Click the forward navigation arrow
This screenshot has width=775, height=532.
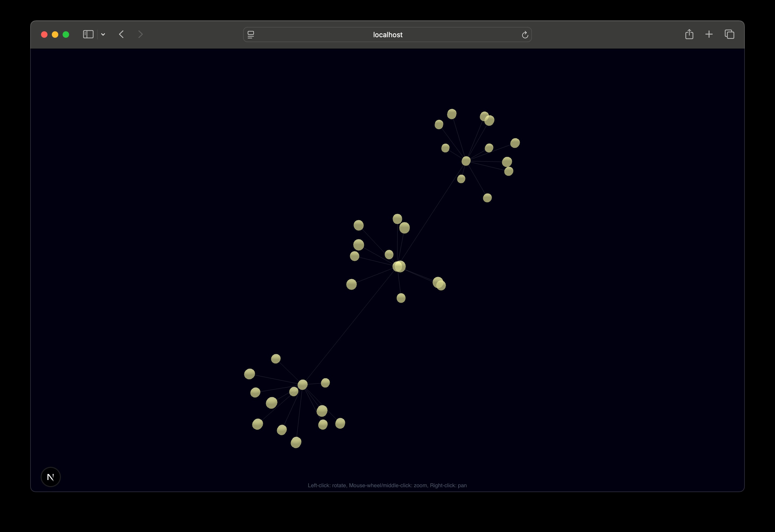(x=140, y=34)
